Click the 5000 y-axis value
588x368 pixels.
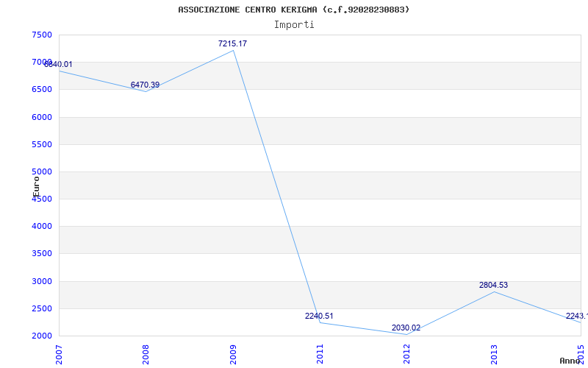click(x=42, y=171)
